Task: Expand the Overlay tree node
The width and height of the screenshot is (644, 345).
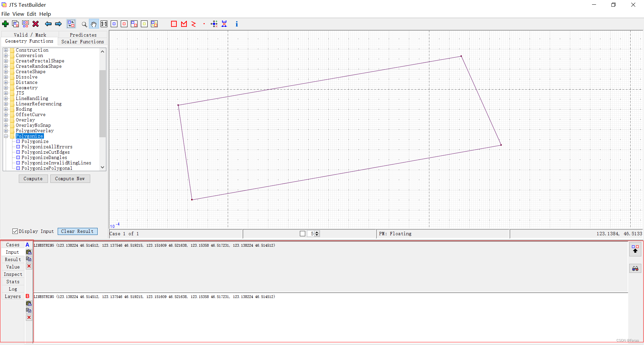Action: [6, 120]
